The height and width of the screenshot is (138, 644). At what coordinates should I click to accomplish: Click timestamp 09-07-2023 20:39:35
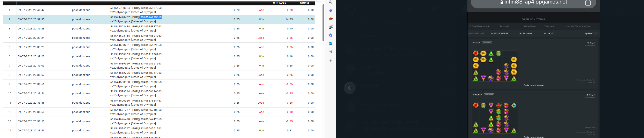tap(31, 19)
